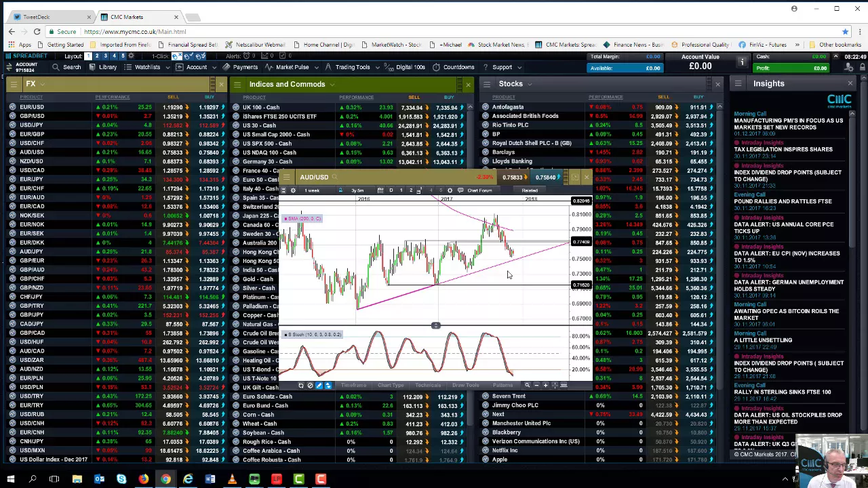Search instrument next to AUD/USD title
868x488 pixels.
(334, 177)
